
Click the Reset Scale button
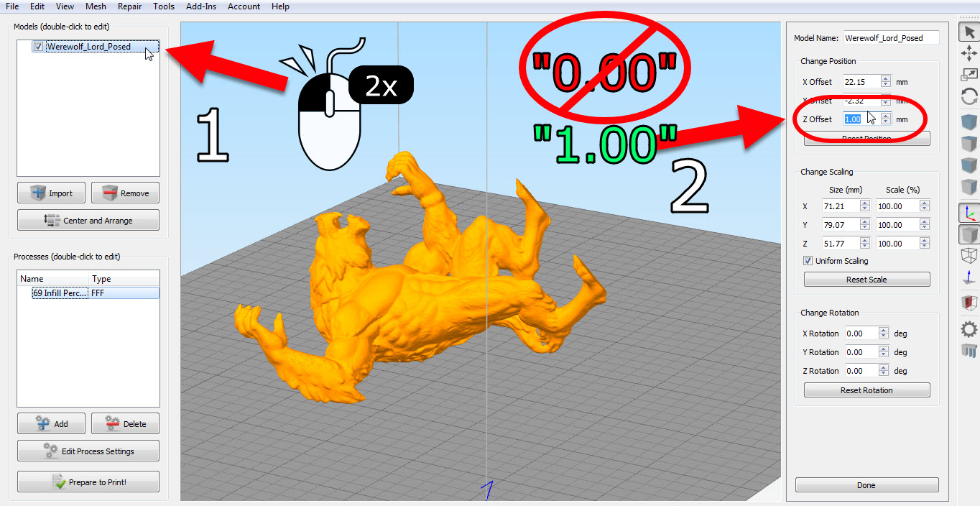click(x=866, y=280)
